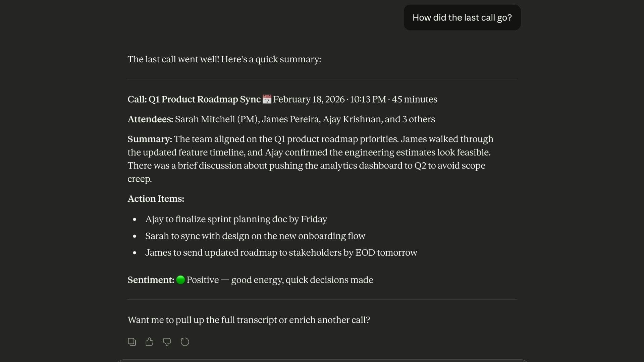This screenshot has width=644, height=362.
Task: Select attendee name 'Sarah Mitchell (PM)'
Action: [217, 119]
